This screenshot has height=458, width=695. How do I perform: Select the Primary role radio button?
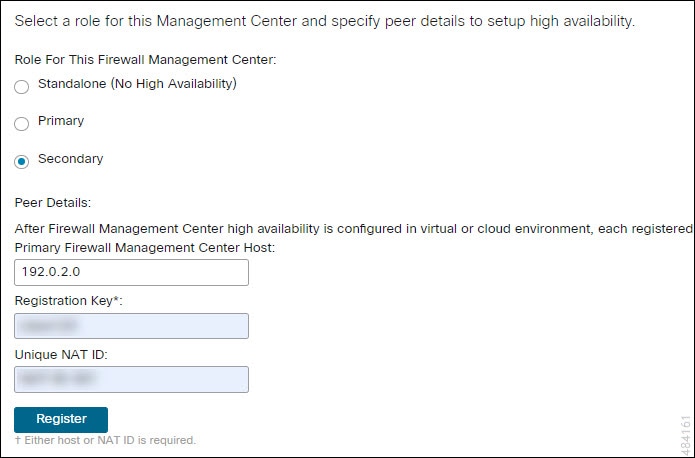coord(21,124)
